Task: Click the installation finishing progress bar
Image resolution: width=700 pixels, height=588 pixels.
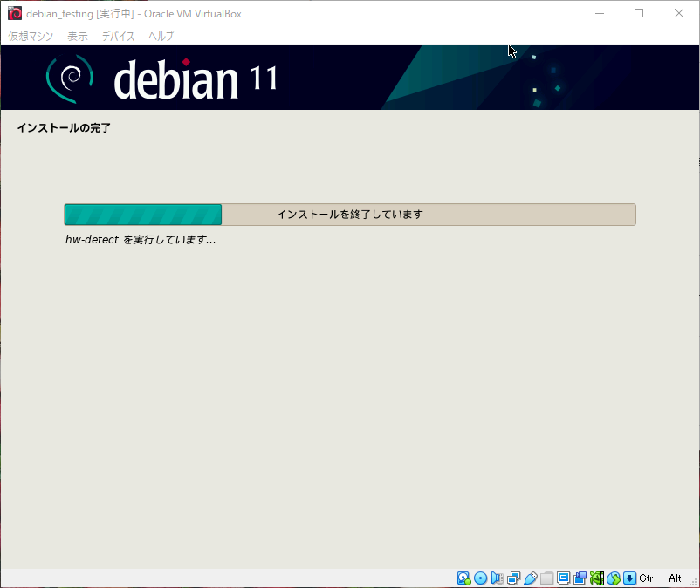Action: (x=350, y=215)
